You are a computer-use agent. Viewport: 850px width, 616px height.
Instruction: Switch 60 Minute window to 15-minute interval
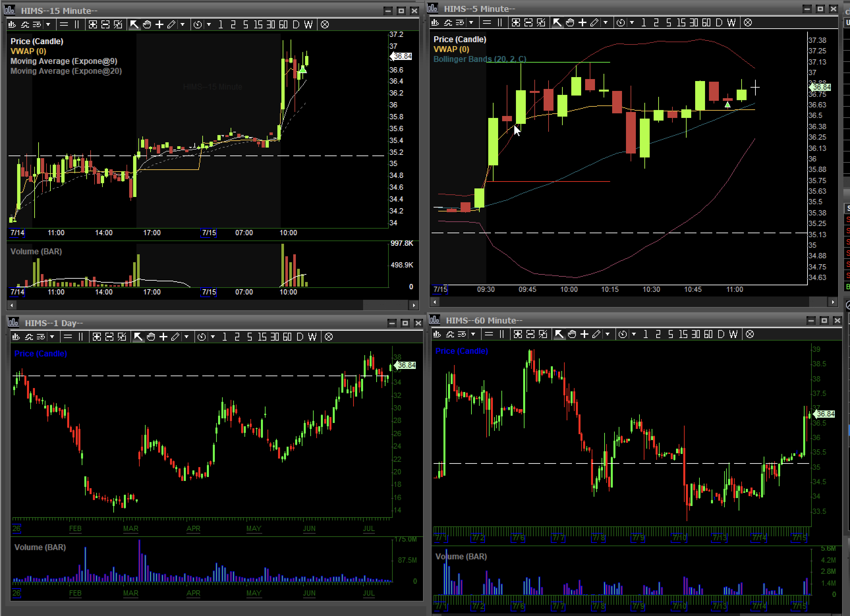683,334
